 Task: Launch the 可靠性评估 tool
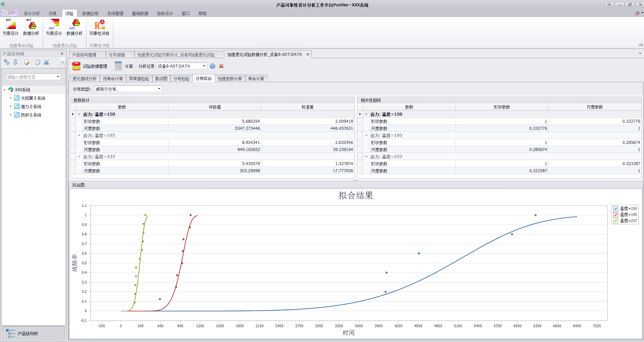click(99, 27)
